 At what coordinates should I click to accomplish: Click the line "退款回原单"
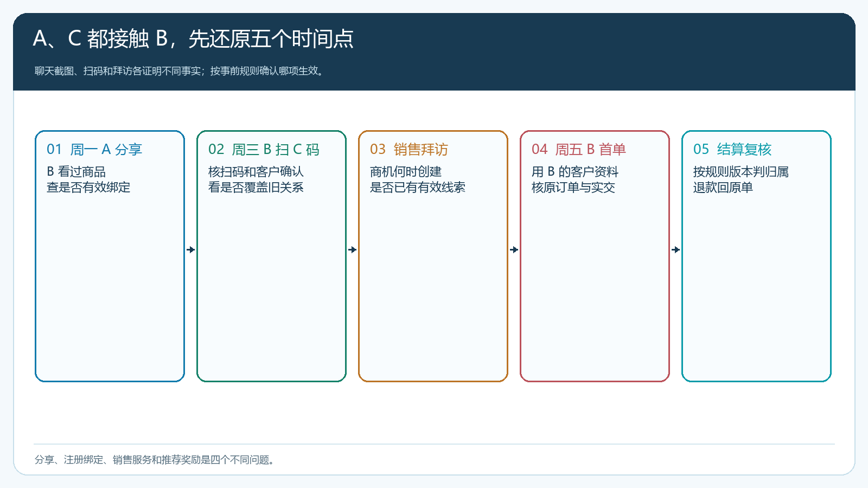[723, 188]
